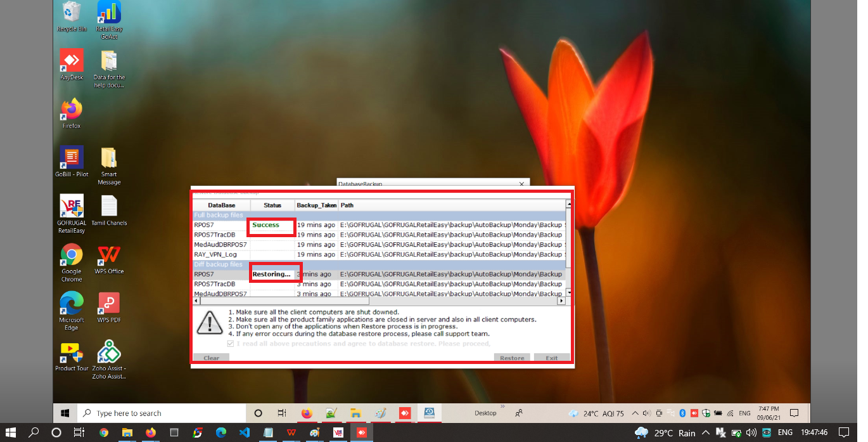This screenshot has height=442, width=868.
Task: Switch to Firefox in the remote taskbar
Action: tap(307, 413)
